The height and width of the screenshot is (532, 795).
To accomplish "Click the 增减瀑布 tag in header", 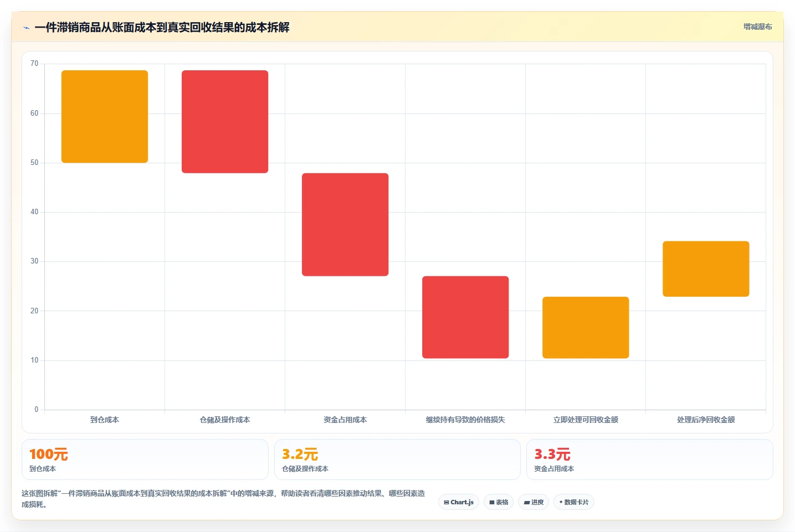I will point(757,27).
